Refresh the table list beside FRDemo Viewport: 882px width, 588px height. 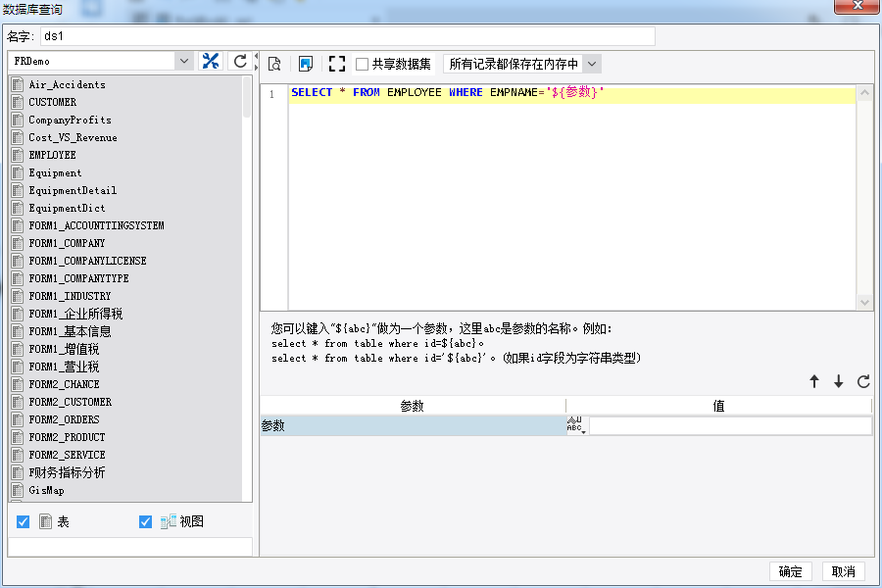(x=240, y=61)
